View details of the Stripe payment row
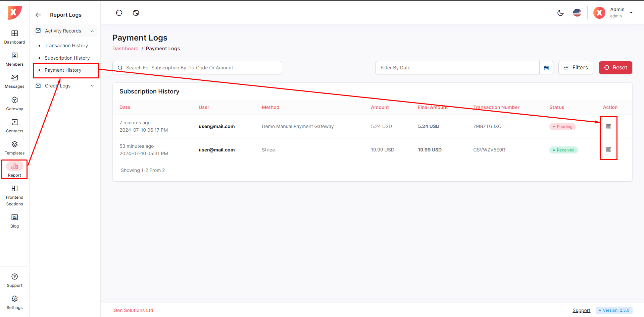 click(608, 149)
